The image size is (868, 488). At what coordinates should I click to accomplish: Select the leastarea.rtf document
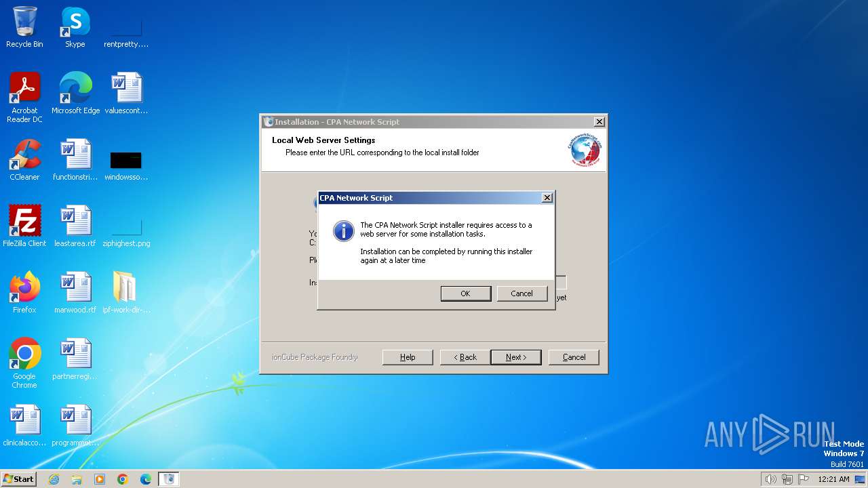[75, 226]
